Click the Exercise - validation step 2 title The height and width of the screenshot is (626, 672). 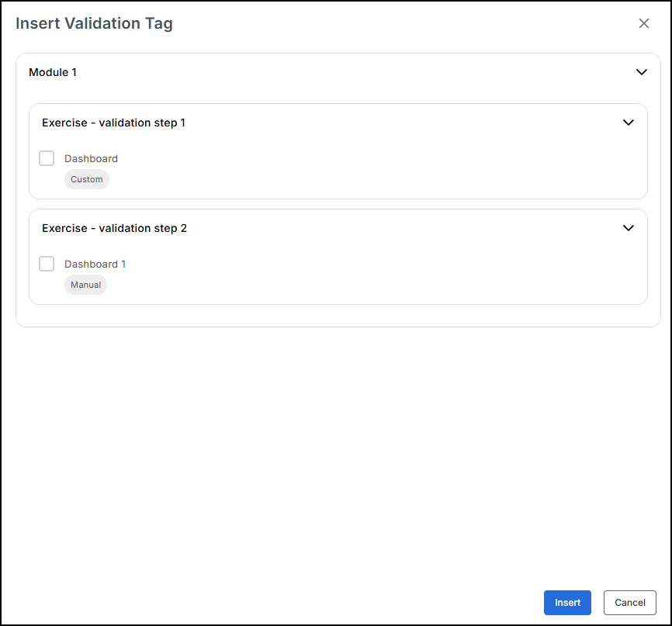coord(114,228)
